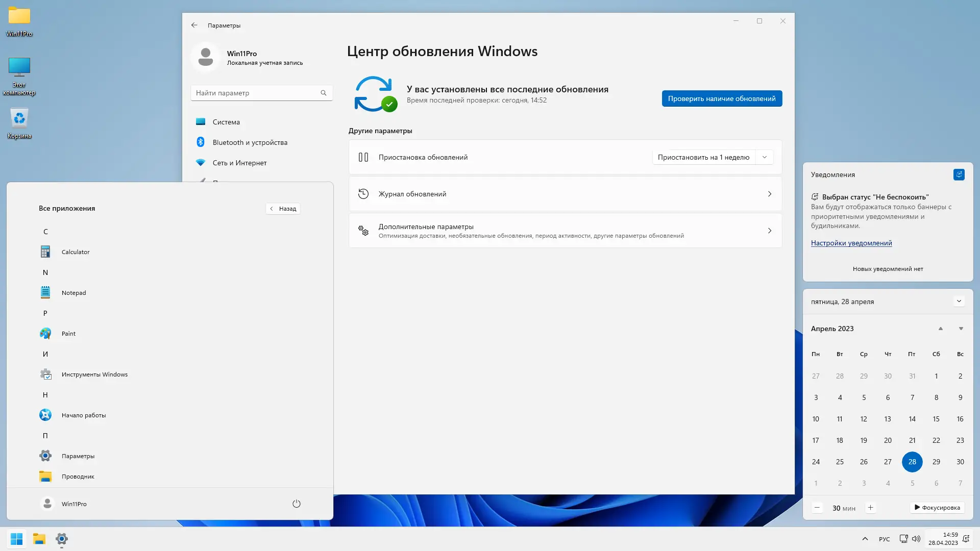Image resolution: width=980 pixels, height=551 pixels.
Task: Open Paint application
Action: (x=68, y=334)
